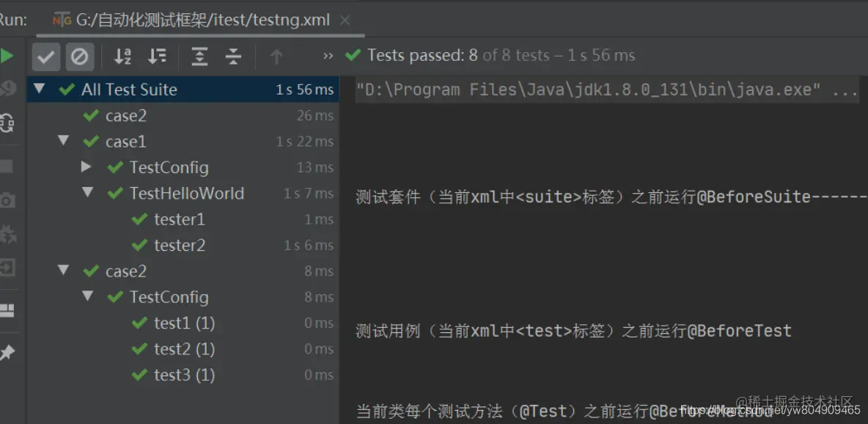Collapse the case1 node
Viewport: 868px width, 424px height.
pos(64,141)
